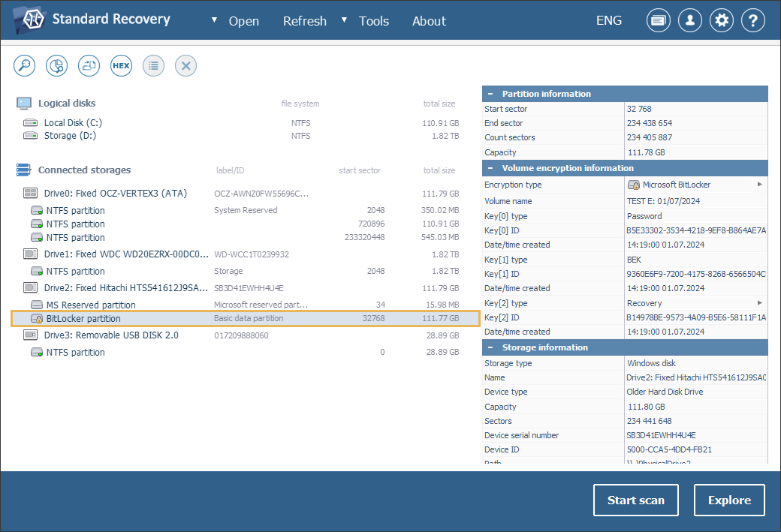This screenshot has width=781, height=532.
Task: Click the Device ID value 5000-CCA5-4DD4-FB21
Action: (669, 449)
